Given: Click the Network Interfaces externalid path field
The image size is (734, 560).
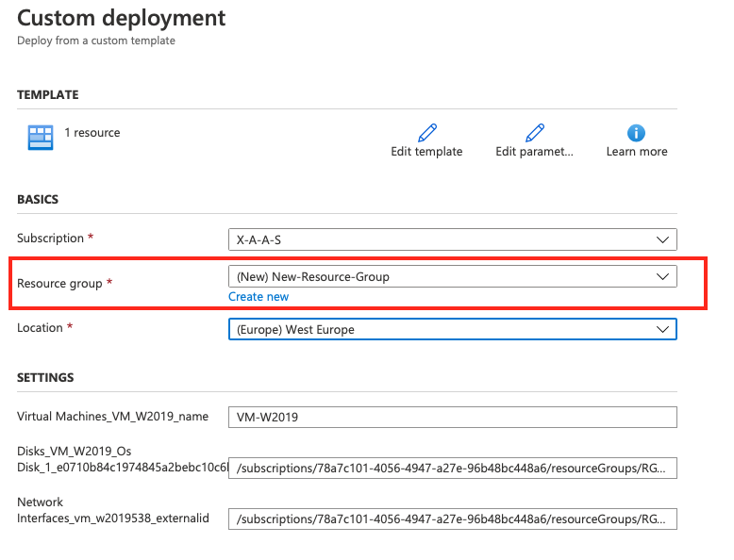Looking at the screenshot, I should tap(452, 519).
